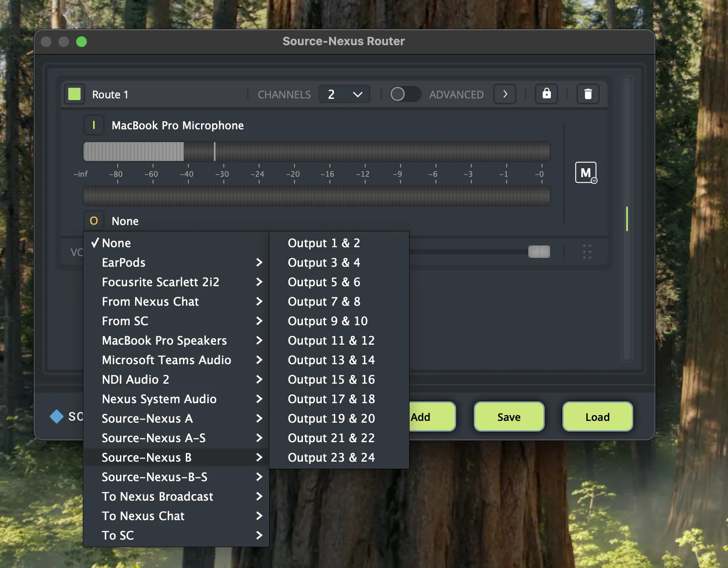This screenshot has width=728, height=568.
Task: Choose Output 17 & 18
Action: pos(339,399)
